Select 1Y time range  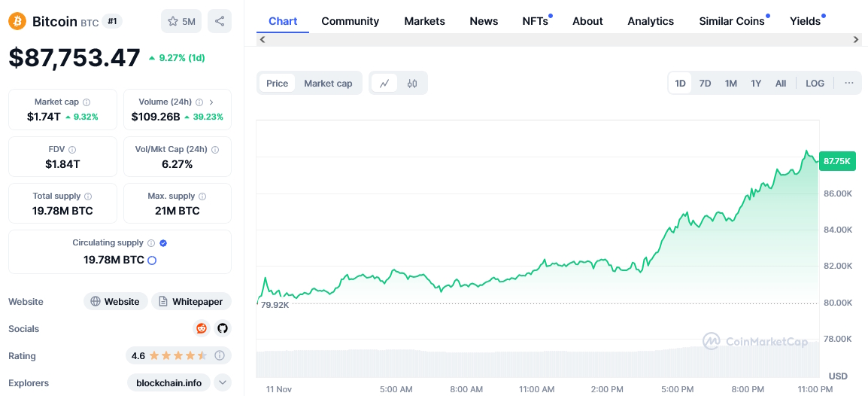[x=756, y=83]
